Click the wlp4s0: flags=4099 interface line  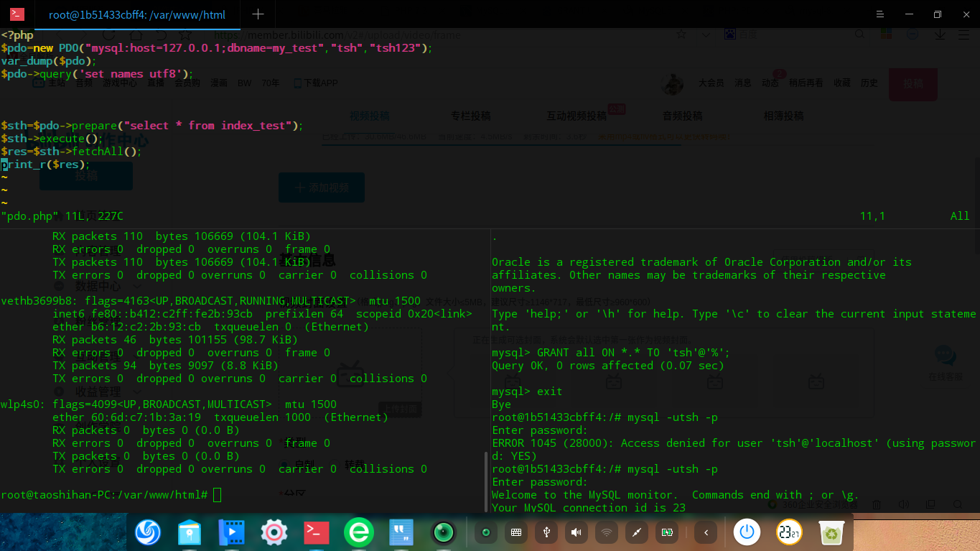point(169,404)
